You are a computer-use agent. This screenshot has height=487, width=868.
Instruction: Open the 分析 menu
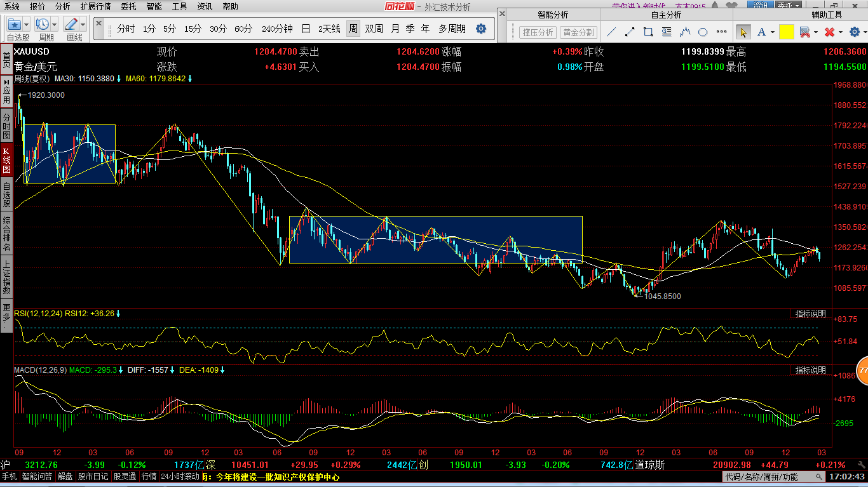click(x=63, y=6)
